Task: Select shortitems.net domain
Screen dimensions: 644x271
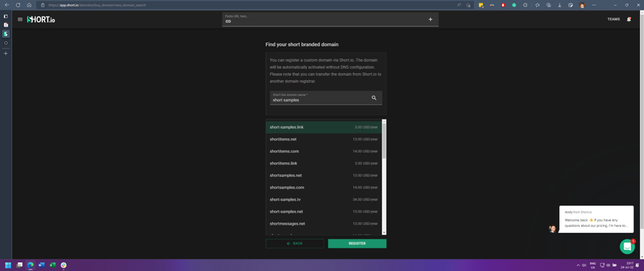Action: click(324, 139)
